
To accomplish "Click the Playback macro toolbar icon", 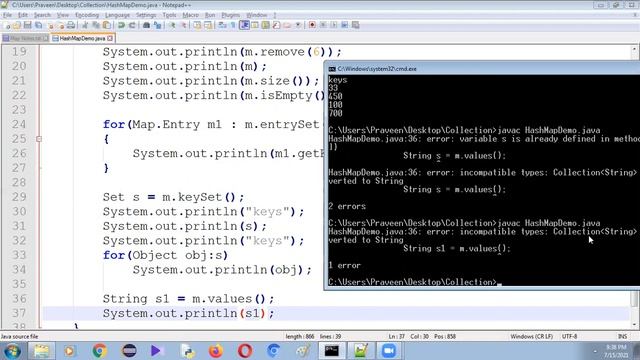I will click(x=334, y=25).
